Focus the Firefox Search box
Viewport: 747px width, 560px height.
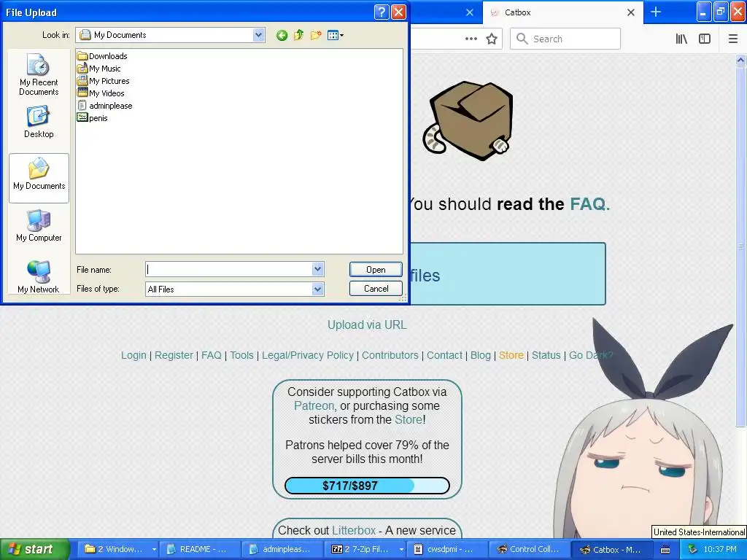[565, 39]
